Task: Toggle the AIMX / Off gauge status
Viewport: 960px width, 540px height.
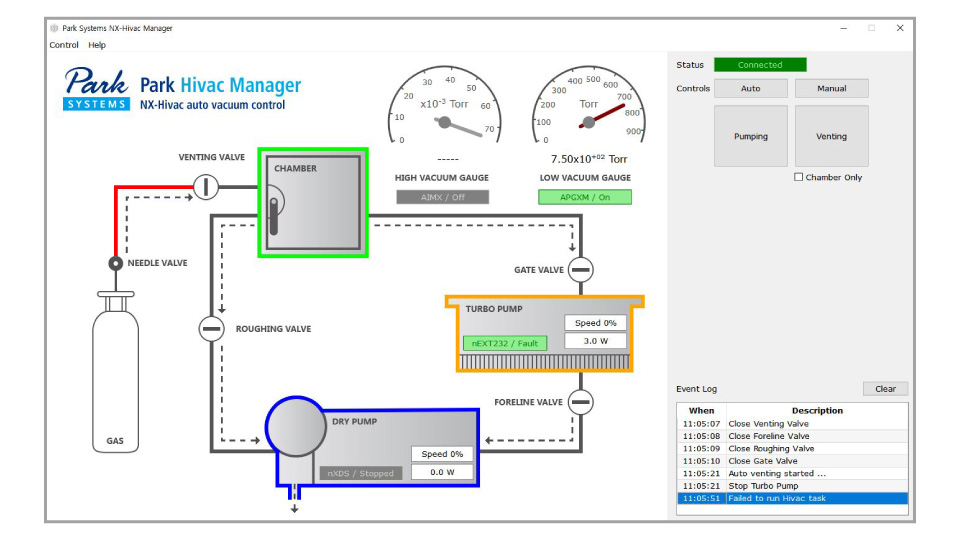Action: (x=443, y=198)
